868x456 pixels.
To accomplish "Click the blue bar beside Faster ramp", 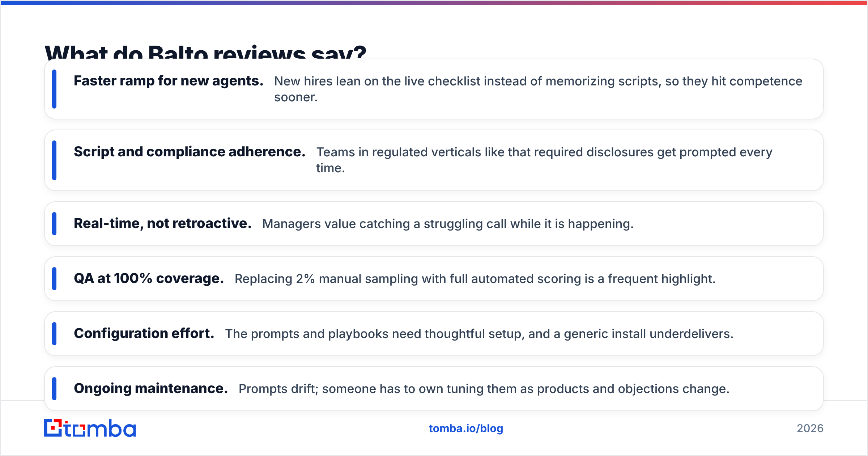I will [x=54, y=89].
